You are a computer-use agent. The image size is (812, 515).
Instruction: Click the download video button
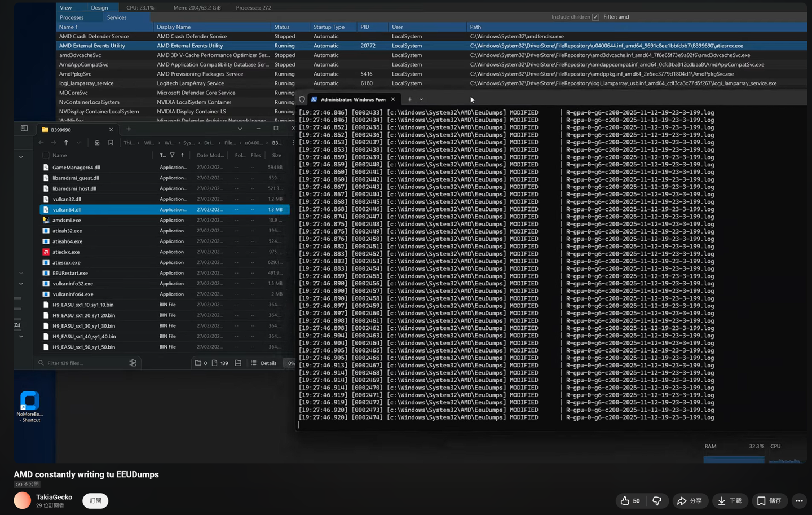[x=730, y=501]
